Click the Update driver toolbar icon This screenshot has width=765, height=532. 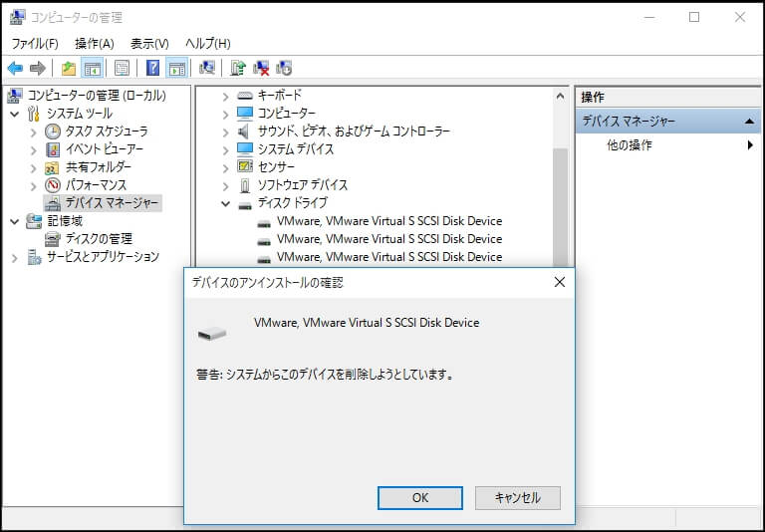click(x=238, y=69)
